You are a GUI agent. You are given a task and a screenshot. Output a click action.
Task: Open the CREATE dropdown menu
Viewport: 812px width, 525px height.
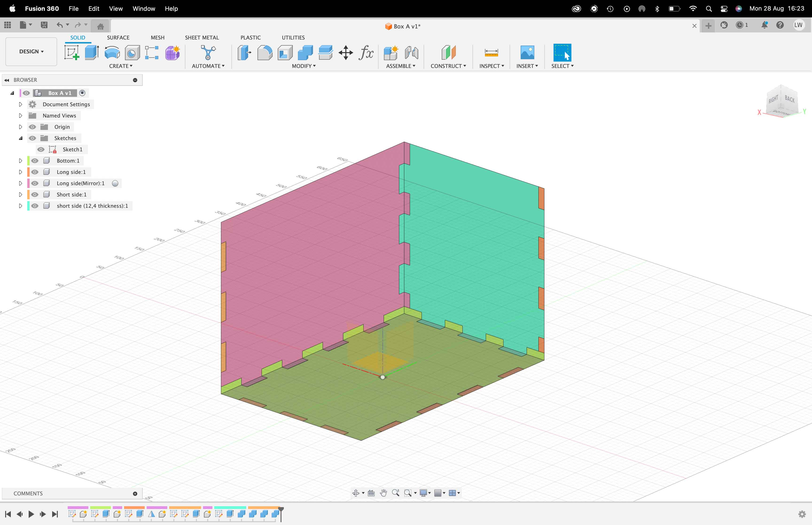tap(121, 66)
